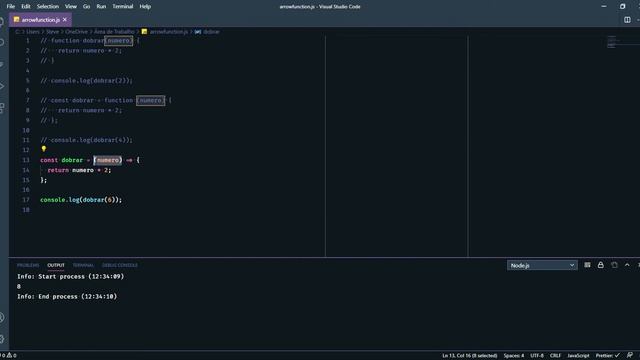This screenshot has height=360, width=640.
Task: Open the feedback icon in the status bar
Action: [x=630, y=356]
